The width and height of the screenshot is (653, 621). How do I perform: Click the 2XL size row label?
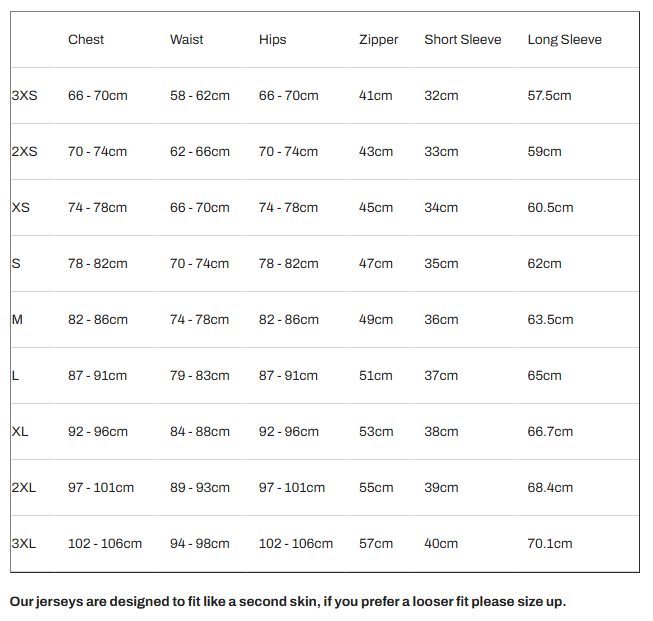click(24, 488)
